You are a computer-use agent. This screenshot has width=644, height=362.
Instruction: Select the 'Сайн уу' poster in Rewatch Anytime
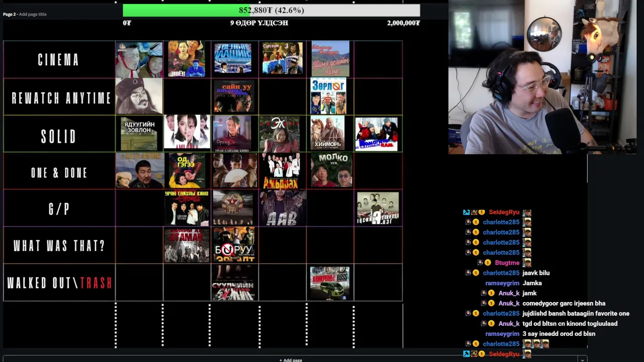click(234, 96)
